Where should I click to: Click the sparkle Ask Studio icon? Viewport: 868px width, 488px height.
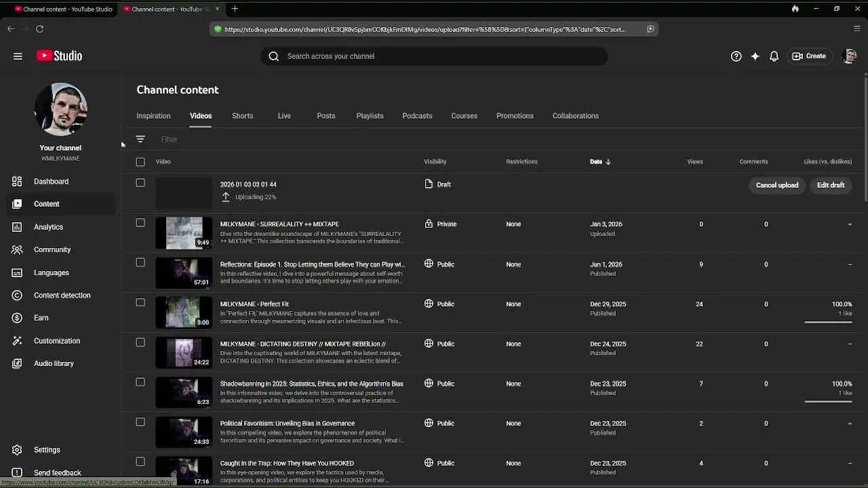pyautogui.click(x=755, y=56)
